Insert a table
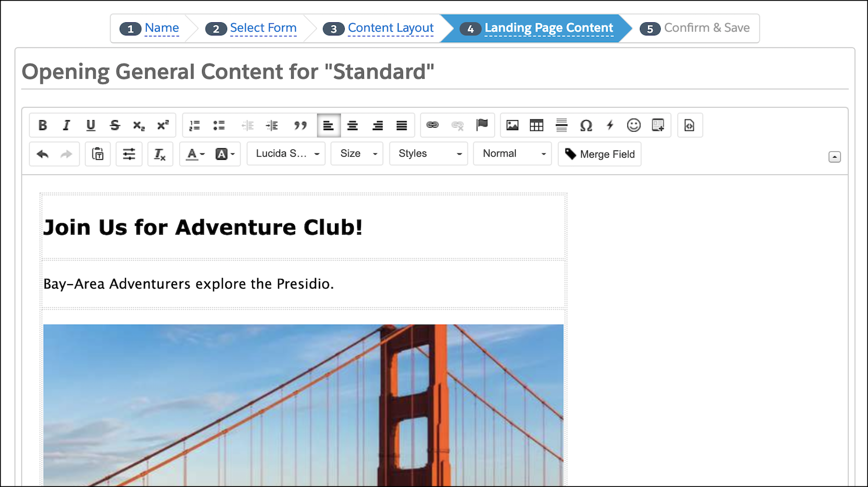The width and height of the screenshot is (868, 487). [x=536, y=125]
